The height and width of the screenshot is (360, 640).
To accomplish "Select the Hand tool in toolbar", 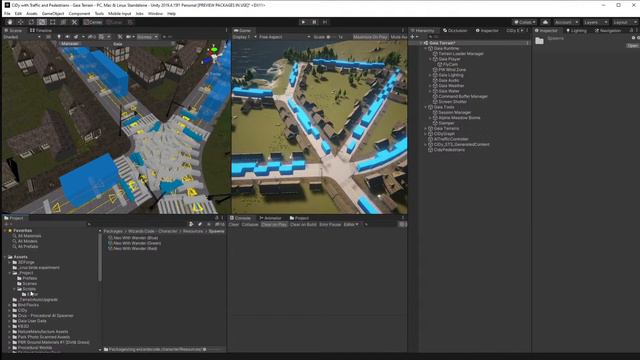I will (x=10, y=22).
